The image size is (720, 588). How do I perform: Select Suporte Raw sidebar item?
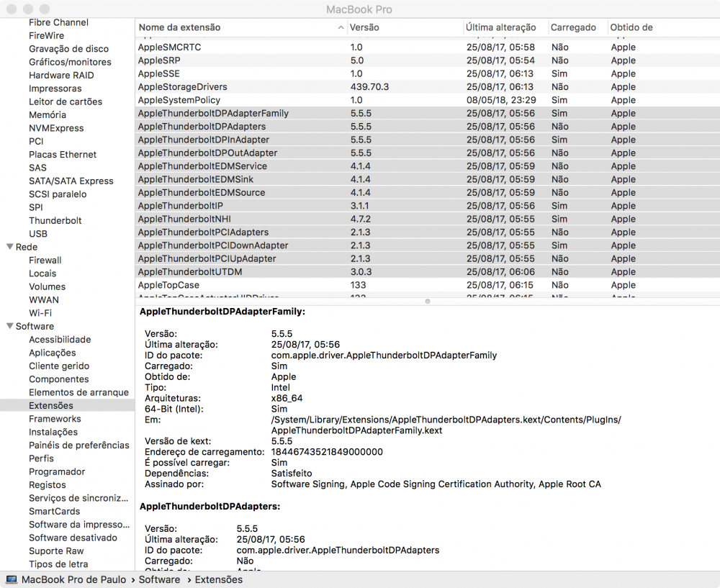tap(56, 551)
